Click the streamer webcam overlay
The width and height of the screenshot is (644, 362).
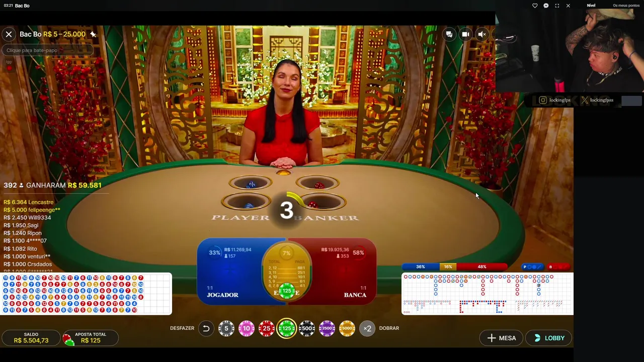click(x=570, y=52)
